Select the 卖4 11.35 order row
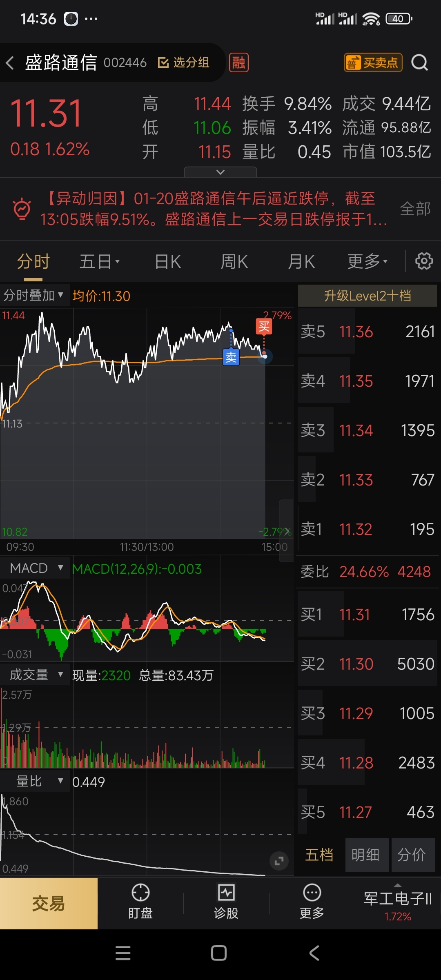441x980 pixels. click(x=367, y=381)
